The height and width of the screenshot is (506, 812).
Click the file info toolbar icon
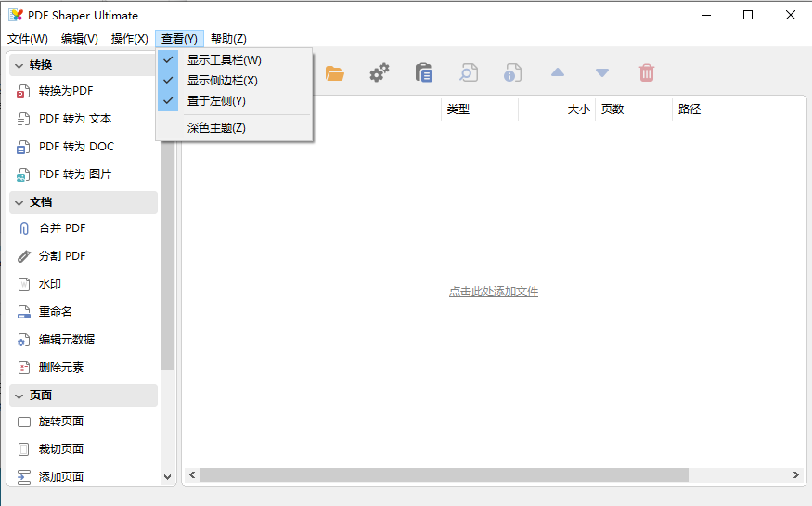click(512, 72)
